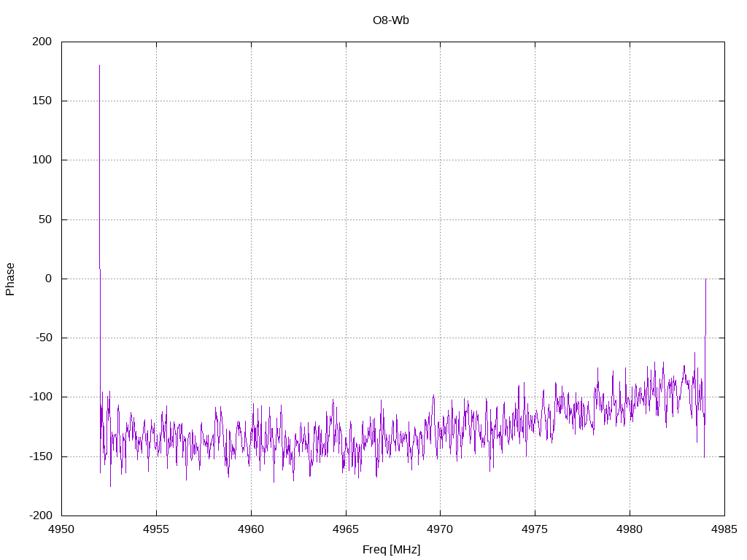The width and height of the screenshot is (747, 560).
Task: Click y-axis tick label -200
Action: [41, 516]
